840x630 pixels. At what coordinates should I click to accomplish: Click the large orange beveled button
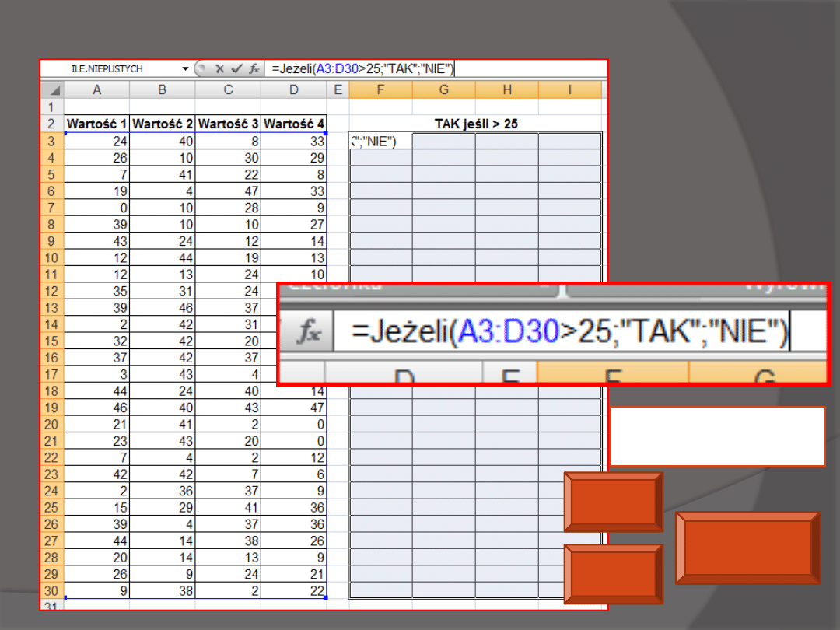747,548
